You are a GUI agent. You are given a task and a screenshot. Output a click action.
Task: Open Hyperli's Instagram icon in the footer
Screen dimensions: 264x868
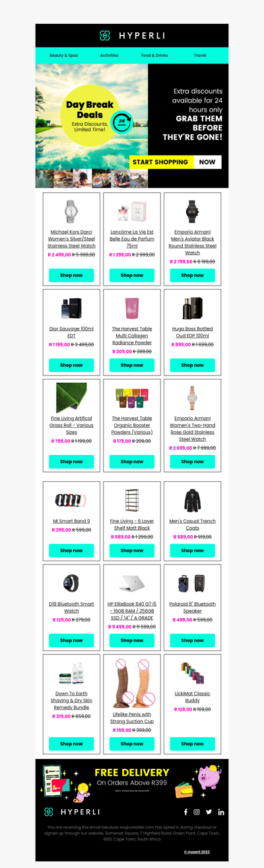[x=197, y=812]
